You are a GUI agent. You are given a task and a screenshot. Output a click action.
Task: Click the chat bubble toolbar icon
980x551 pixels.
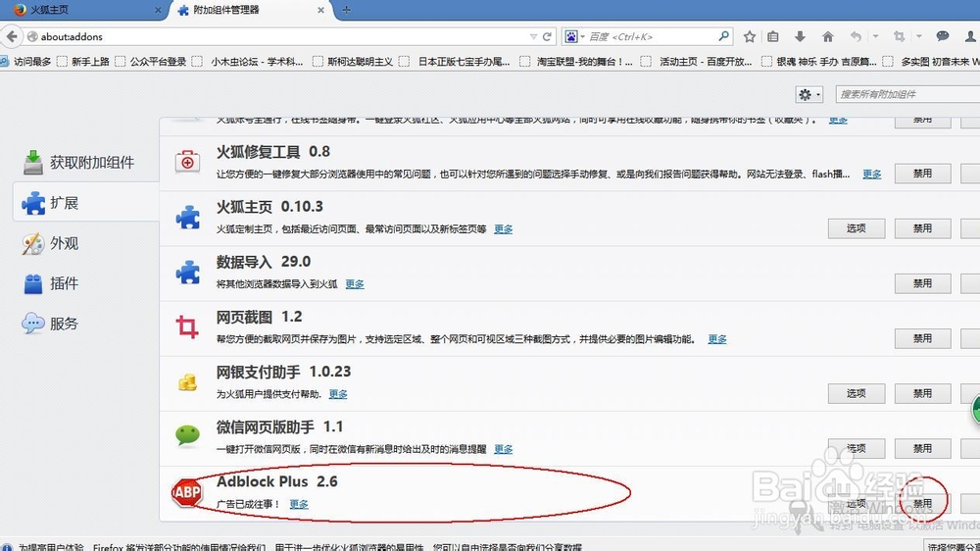pos(943,36)
